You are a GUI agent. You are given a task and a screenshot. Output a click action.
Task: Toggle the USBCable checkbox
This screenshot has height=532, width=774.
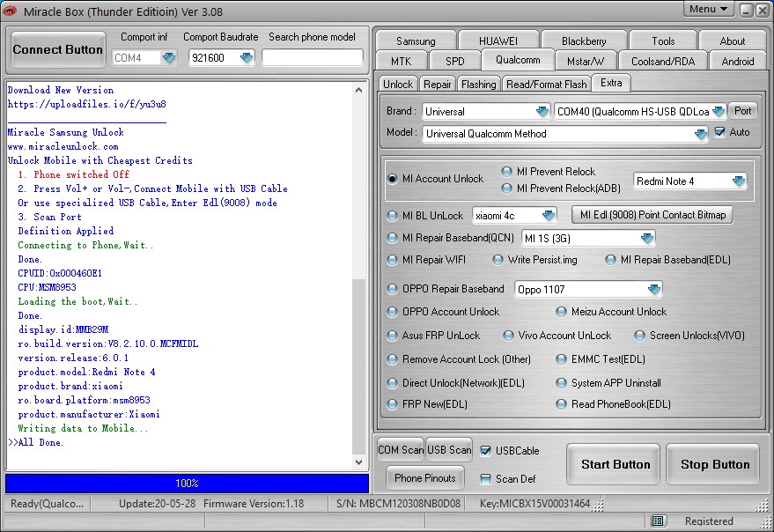[x=486, y=450]
